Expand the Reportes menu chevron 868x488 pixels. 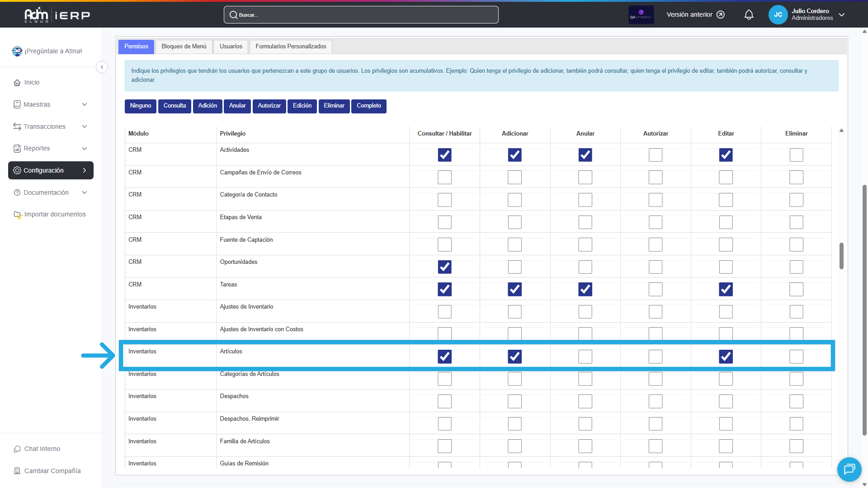(x=85, y=149)
